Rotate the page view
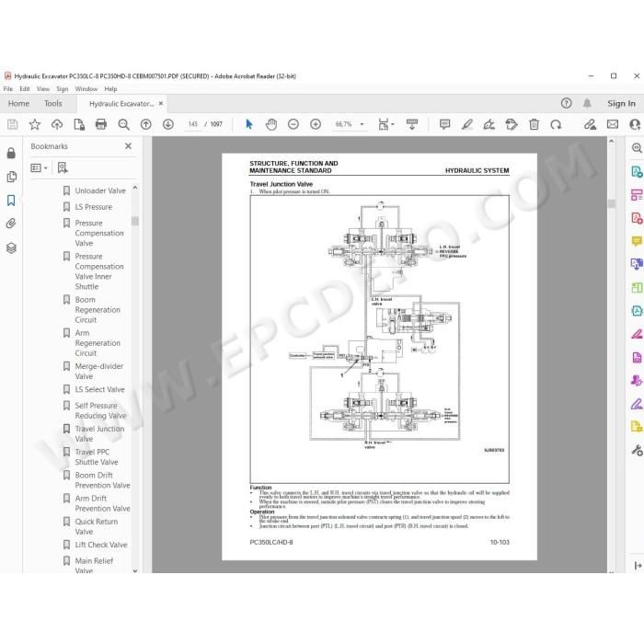 point(556,124)
